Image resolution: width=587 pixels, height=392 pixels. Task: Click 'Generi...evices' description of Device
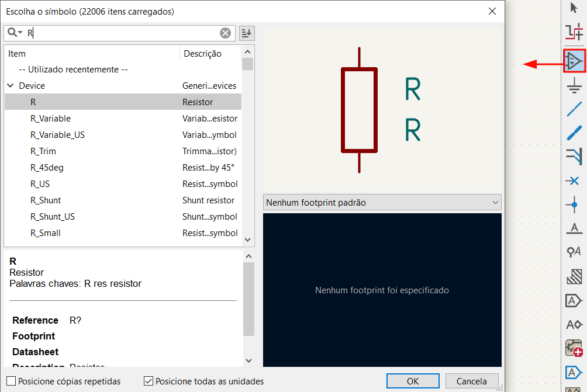tap(209, 86)
